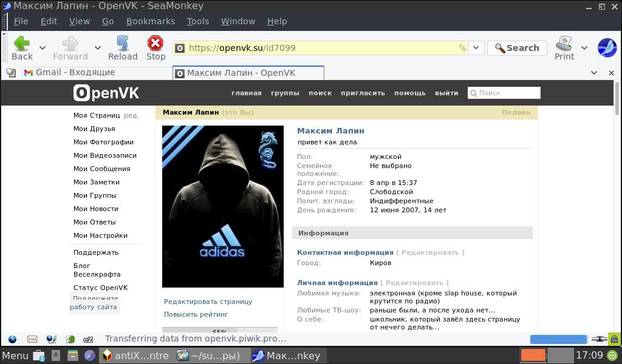Viewport: 622px width, 364px height.
Task: Click the adidas hoodie profile photo
Action: pos(223,206)
